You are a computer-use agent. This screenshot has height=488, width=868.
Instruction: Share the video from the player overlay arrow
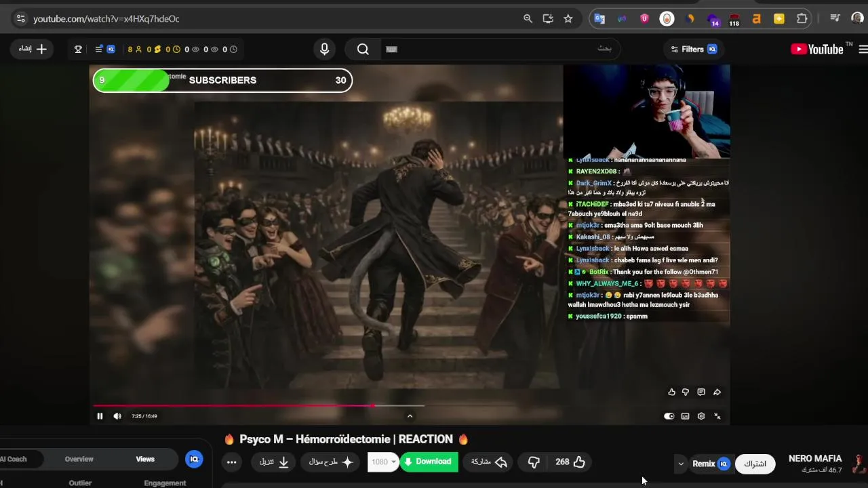pyautogui.click(x=717, y=392)
